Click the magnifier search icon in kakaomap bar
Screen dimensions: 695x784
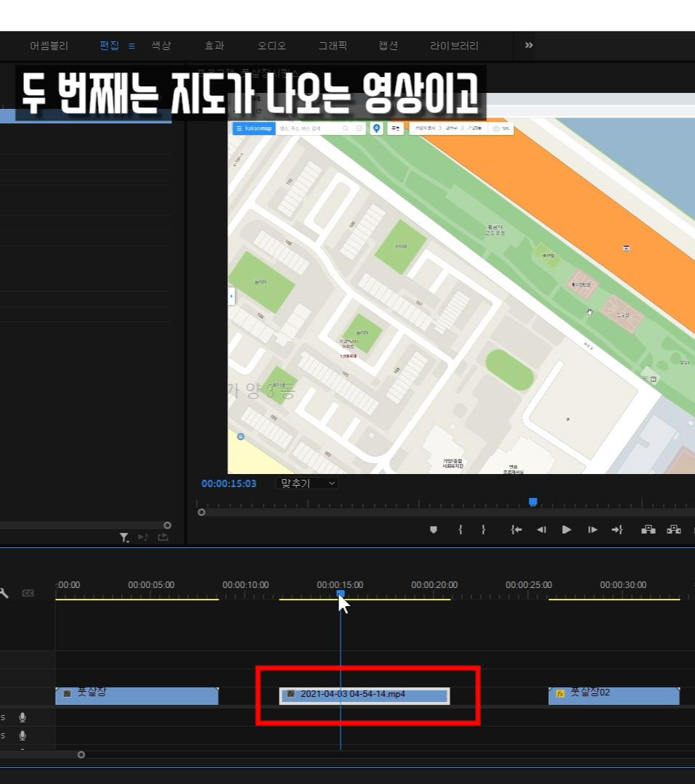(x=345, y=128)
